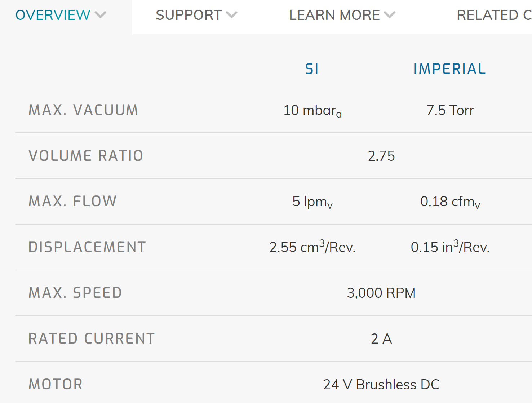Screen dimensions: 532x403
Task: Select the Imperial column header
Action: (x=450, y=69)
